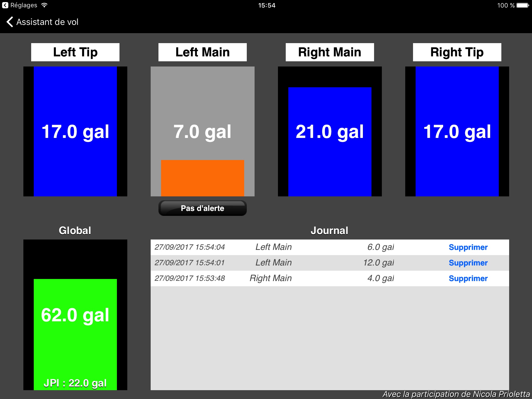Supprimer the Right Main journal entry
532x399 pixels.
[468, 278]
